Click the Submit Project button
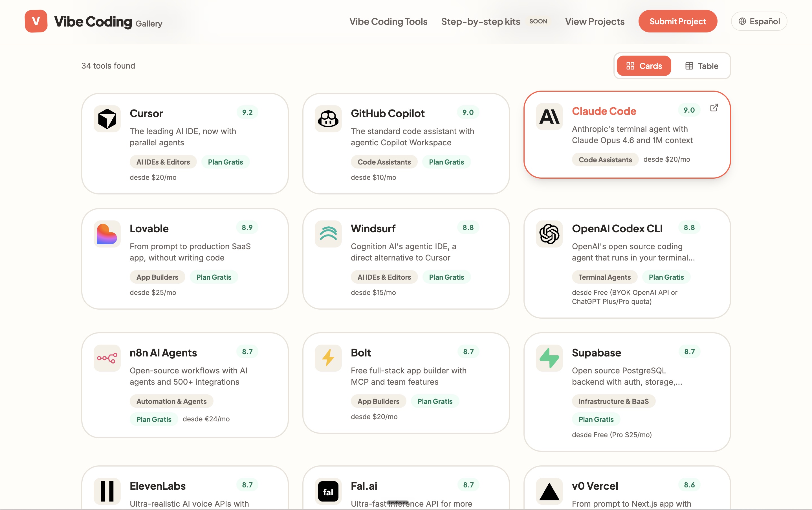 click(678, 21)
